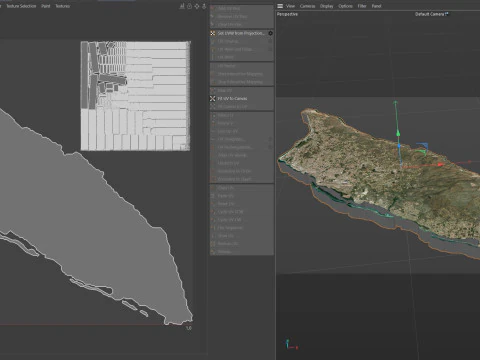The width and height of the screenshot is (480, 360).
Task: Open the Display menu
Action: [x=327, y=6]
